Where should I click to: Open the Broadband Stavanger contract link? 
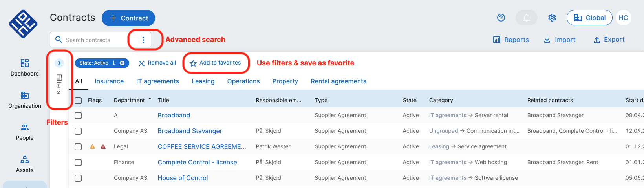[190, 131]
